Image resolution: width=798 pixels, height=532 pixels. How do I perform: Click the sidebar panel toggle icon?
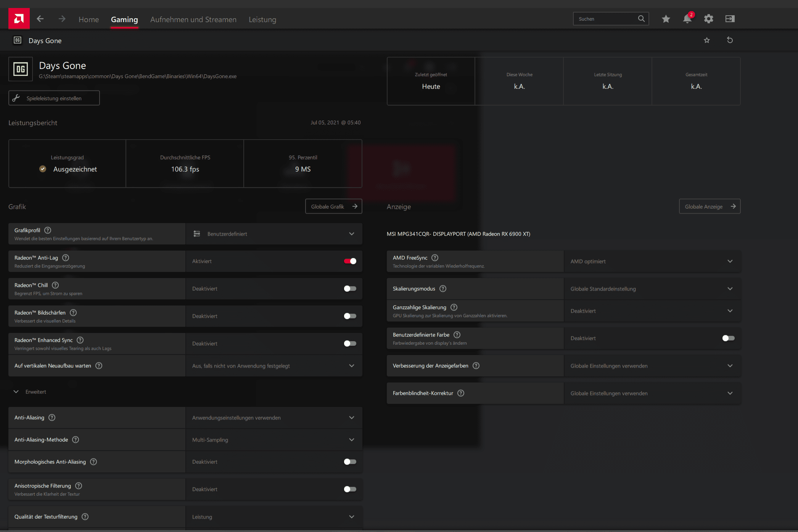(x=730, y=19)
